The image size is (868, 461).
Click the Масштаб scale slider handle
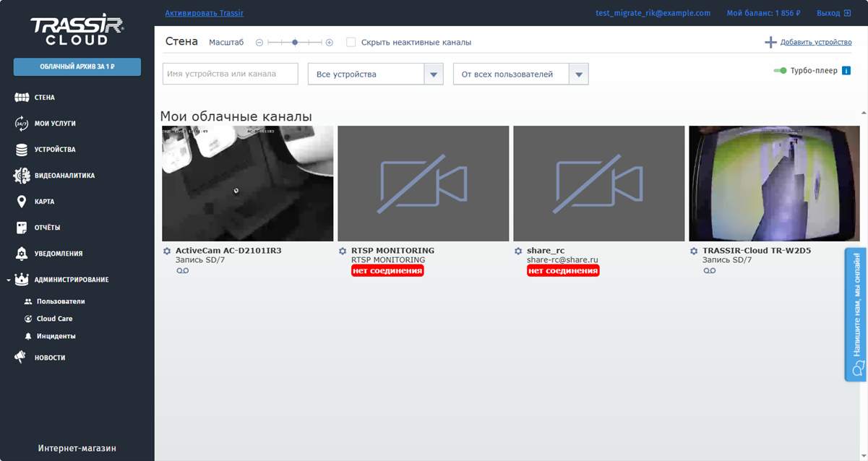coord(295,43)
